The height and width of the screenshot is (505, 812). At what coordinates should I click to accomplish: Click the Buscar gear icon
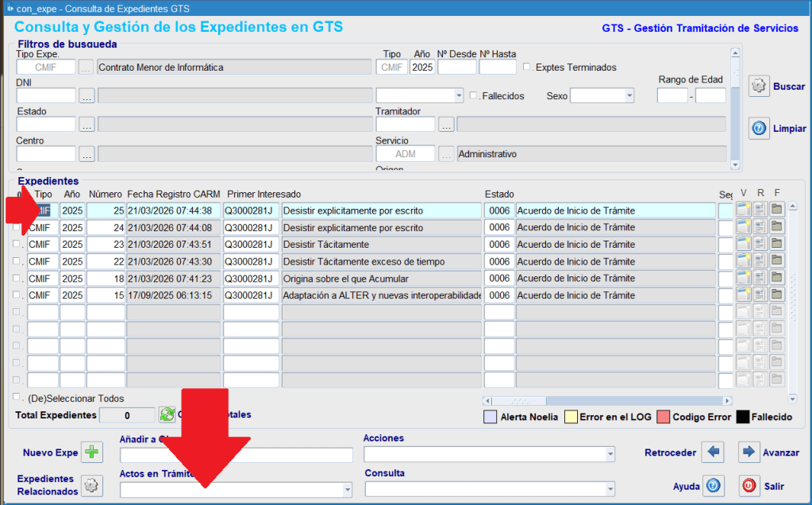(x=759, y=86)
